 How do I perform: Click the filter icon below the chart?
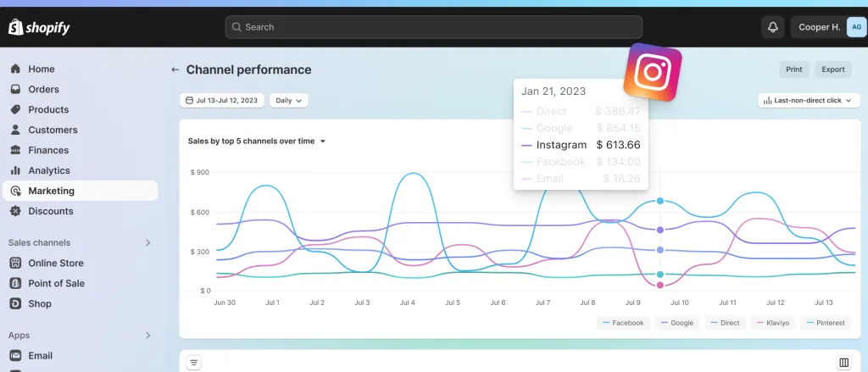(194, 364)
